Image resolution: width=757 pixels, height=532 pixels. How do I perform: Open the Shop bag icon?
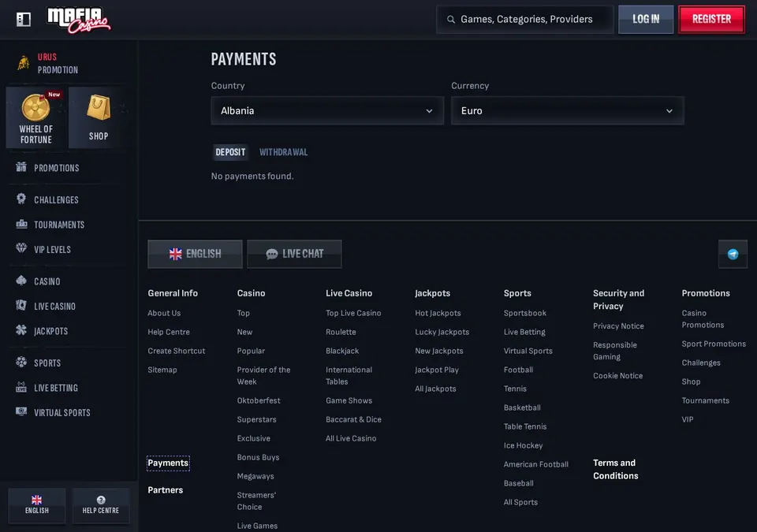tap(99, 107)
